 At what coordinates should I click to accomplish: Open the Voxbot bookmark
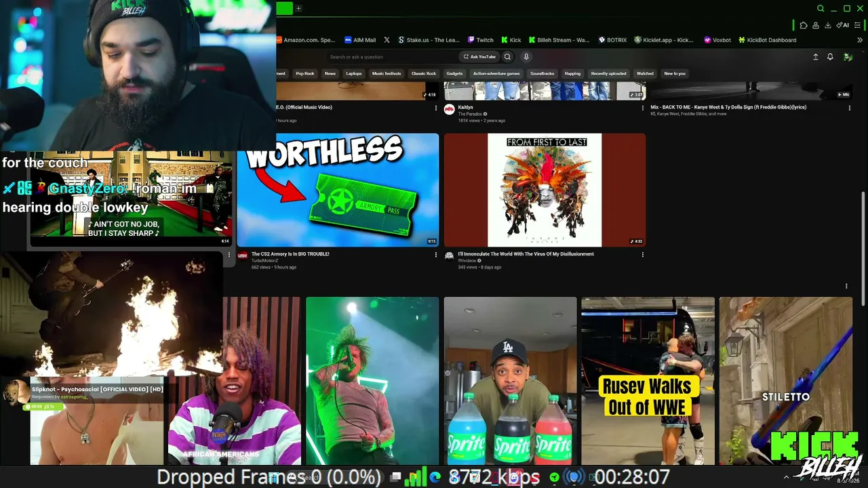tap(717, 40)
